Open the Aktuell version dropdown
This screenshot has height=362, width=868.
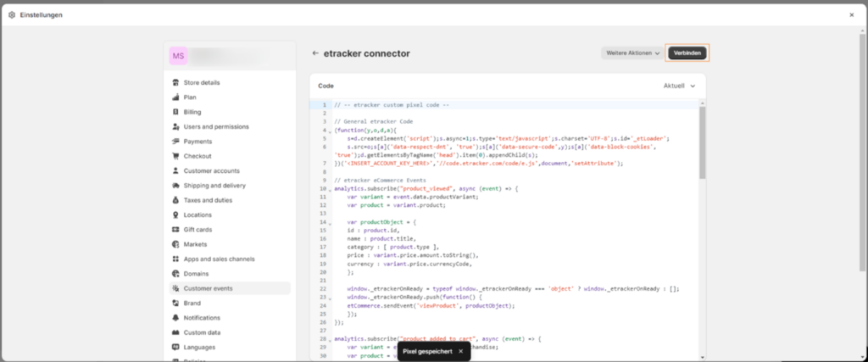(679, 86)
